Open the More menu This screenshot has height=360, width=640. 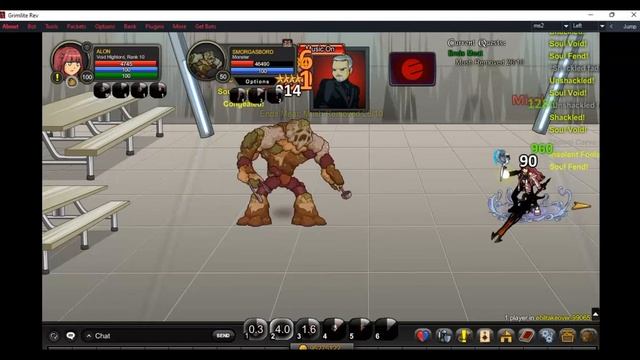179,27
